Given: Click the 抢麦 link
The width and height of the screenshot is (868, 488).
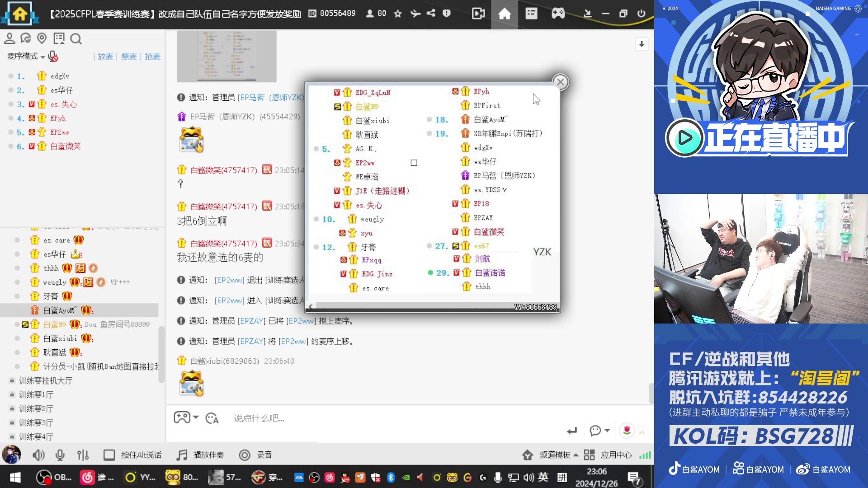Looking at the screenshot, I should click(x=152, y=57).
